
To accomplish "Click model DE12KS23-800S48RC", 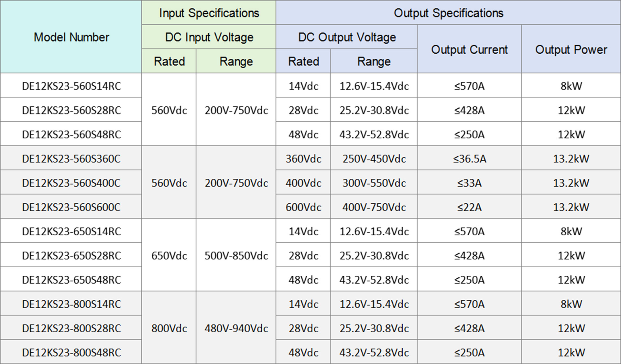I will pyautogui.click(x=71, y=352).
